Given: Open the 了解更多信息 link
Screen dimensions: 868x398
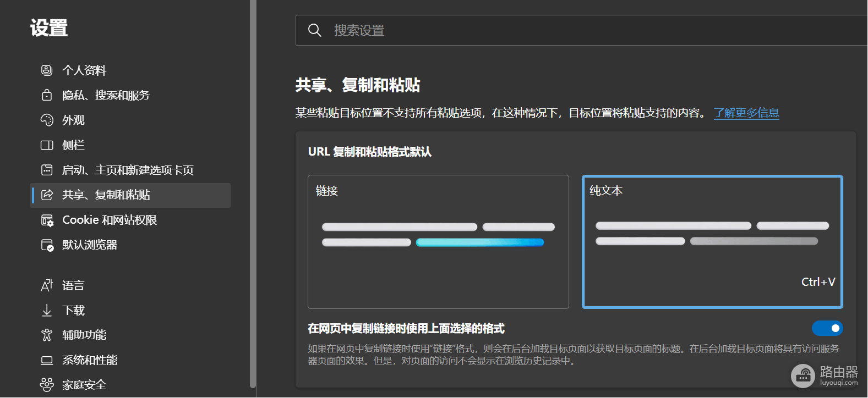Looking at the screenshot, I should point(746,113).
